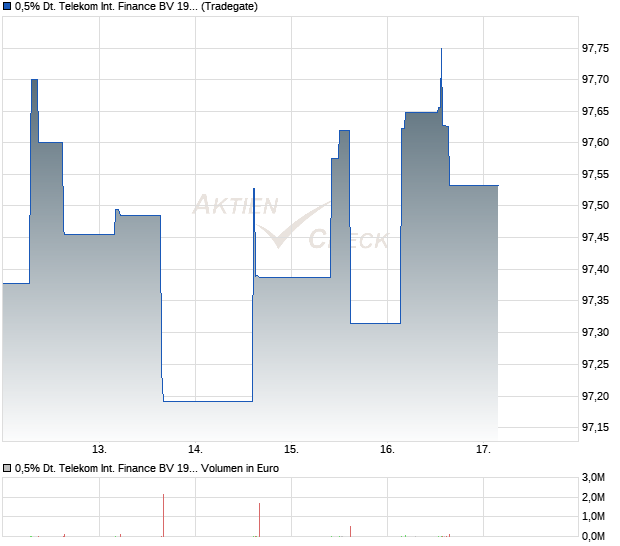Viewport: 620px width, 546px height.
Task: Click the 97,20 price axis label
Action: click(x=595, y=396)
